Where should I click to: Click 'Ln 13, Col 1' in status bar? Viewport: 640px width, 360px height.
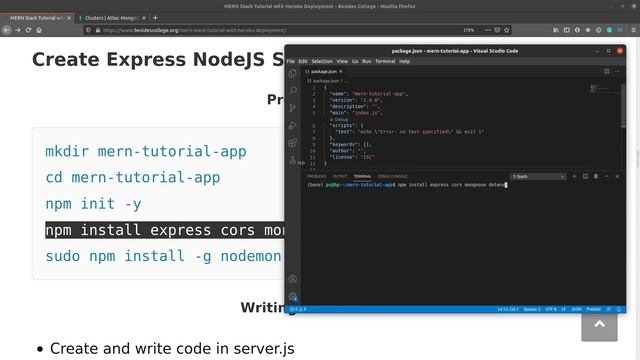coord(508,309)
